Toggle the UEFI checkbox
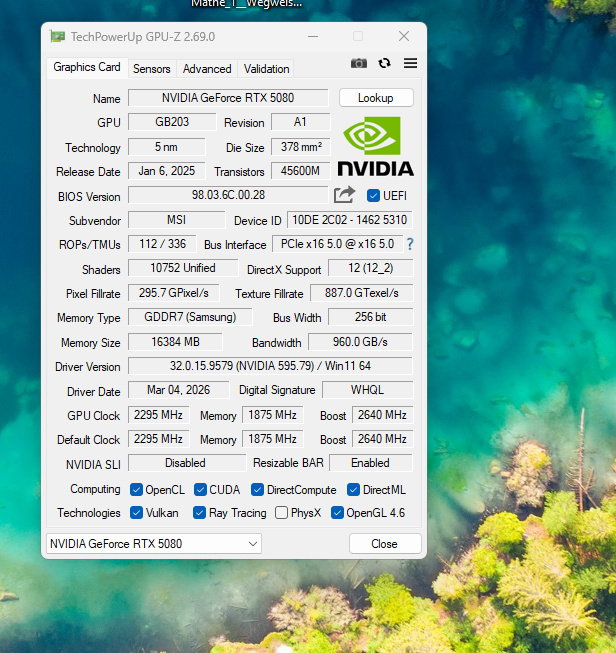This screenshot has height=653, width=616. [373, 195]
